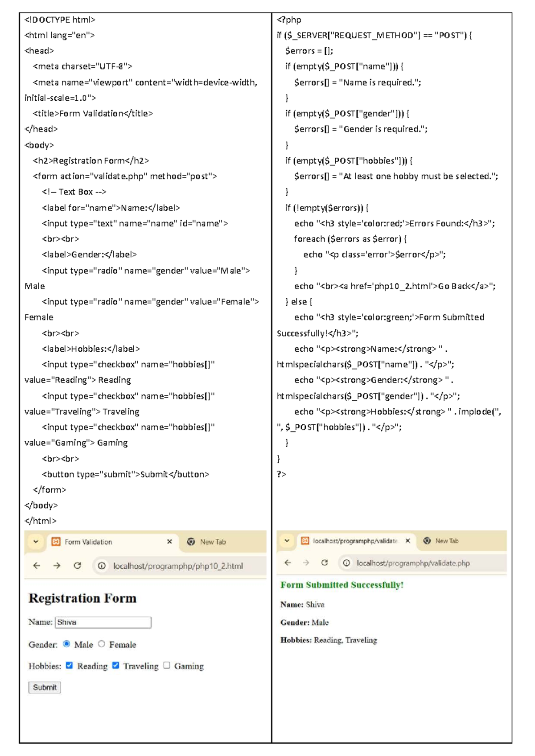Switch to New Tab in right browser
The width and height of the screenshot is (535, 756).
click(x=441, y=541)
